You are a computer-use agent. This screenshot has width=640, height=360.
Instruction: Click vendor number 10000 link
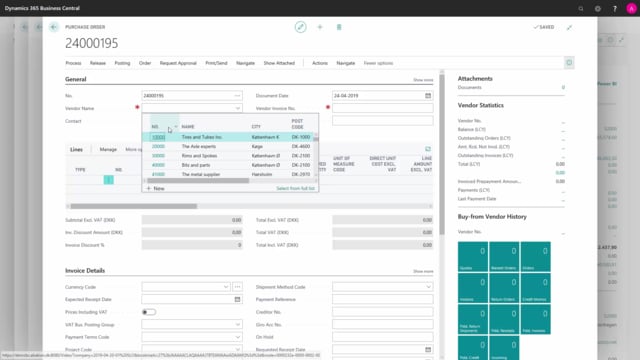pyautogui.click(x=158, y=137)
